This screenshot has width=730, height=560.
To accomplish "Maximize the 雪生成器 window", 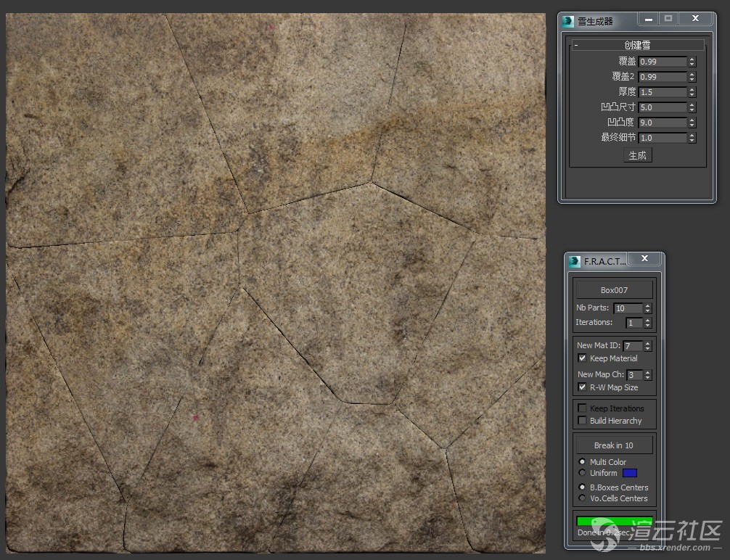I will pyautogui.click(x=668, y=19).
